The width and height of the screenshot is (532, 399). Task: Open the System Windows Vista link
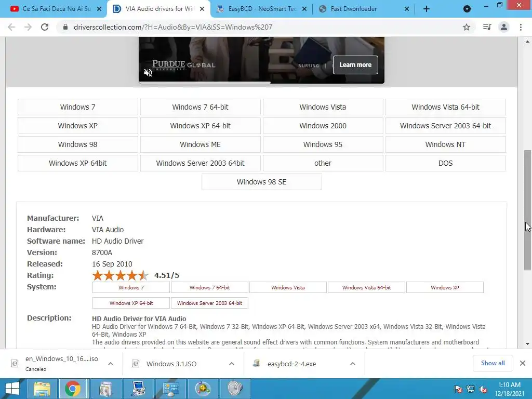point(288,287)
